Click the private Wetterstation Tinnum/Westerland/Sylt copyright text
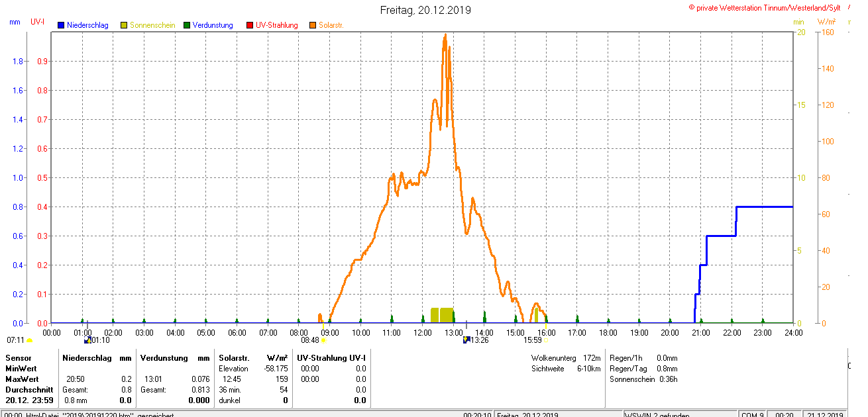Image resolution: width=868 pixels, height=417 pixels. point(765,8)
